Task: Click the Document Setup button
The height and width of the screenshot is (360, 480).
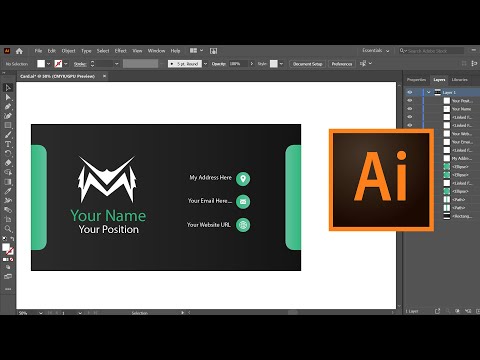Action: click(x=307, y=64)
